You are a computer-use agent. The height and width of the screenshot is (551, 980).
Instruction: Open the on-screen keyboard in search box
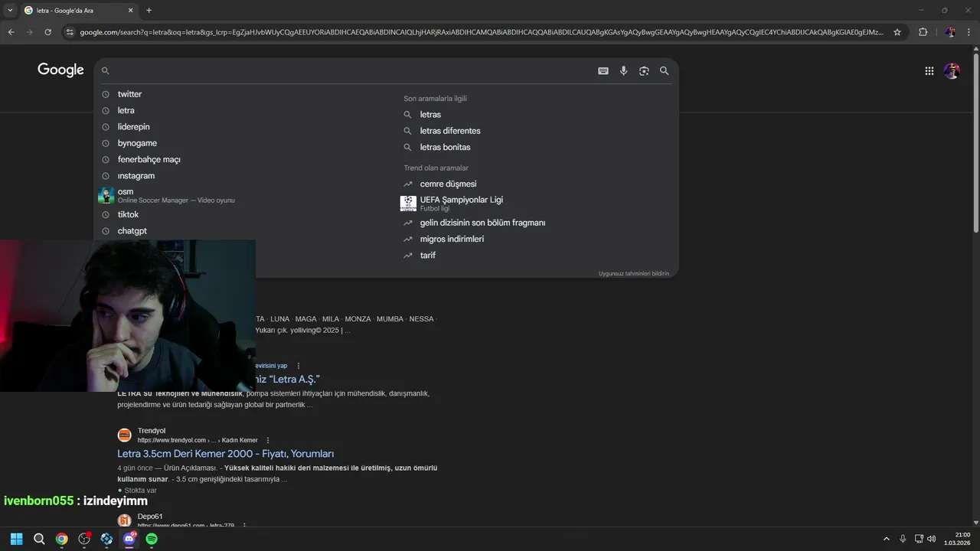(x=603, y=70)
